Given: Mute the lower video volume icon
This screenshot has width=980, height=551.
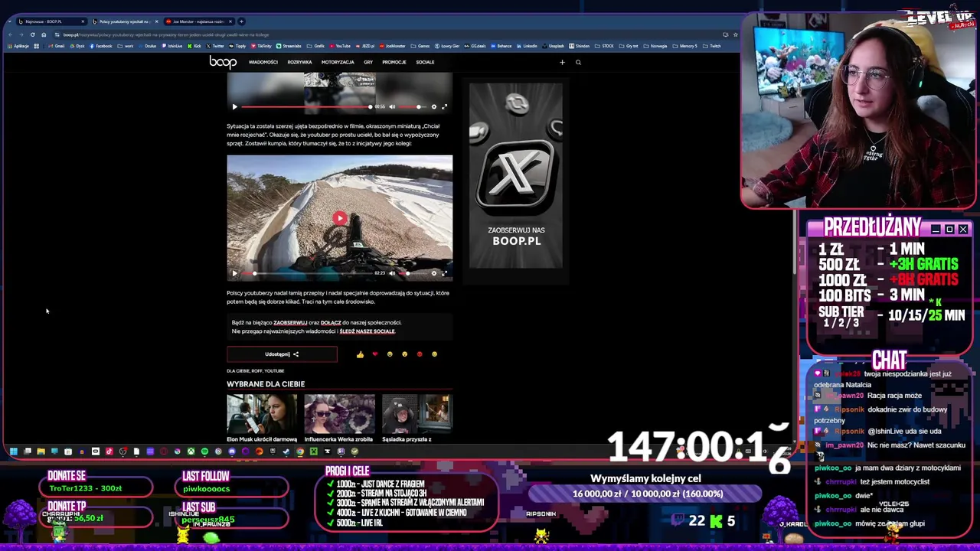Looking at the screenshot, I should (x=392, y=273).
